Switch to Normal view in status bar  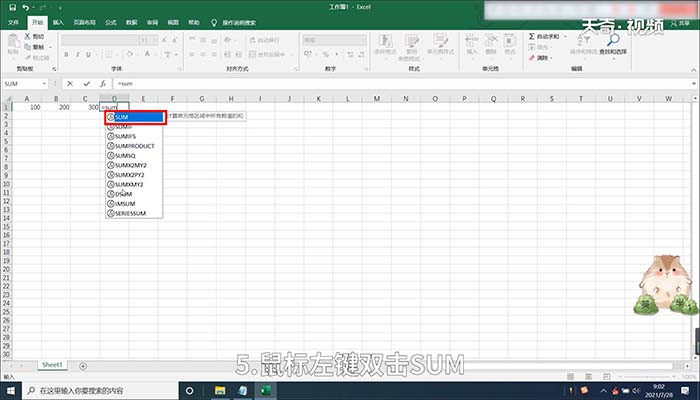pos(571,376)
